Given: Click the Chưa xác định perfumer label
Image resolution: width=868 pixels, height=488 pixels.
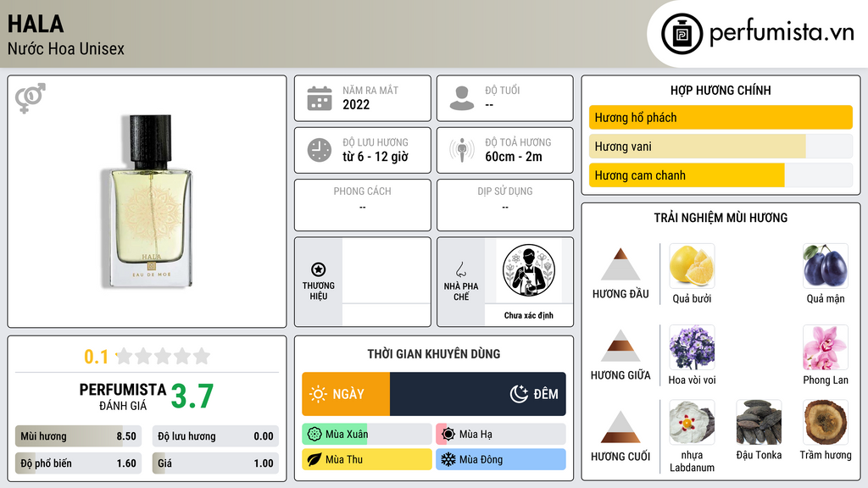Looking at the screenshot, I should coord(529,315).
